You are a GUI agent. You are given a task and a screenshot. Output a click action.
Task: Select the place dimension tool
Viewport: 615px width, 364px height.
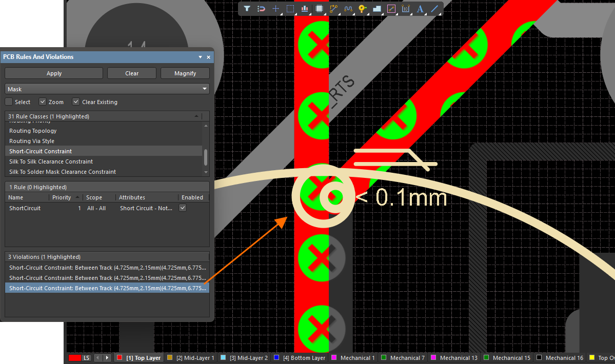tap(406, 8)
